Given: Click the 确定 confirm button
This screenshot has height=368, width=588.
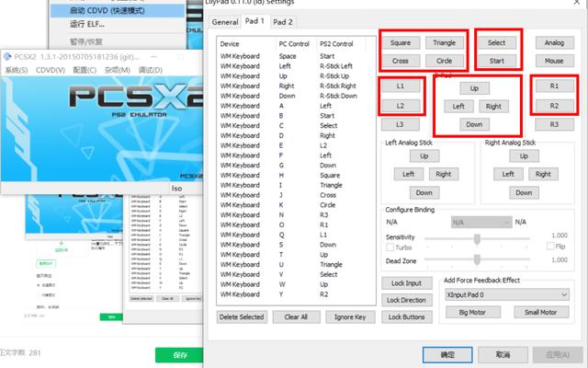Looking at the screenshot, I should tap(447, 354).
